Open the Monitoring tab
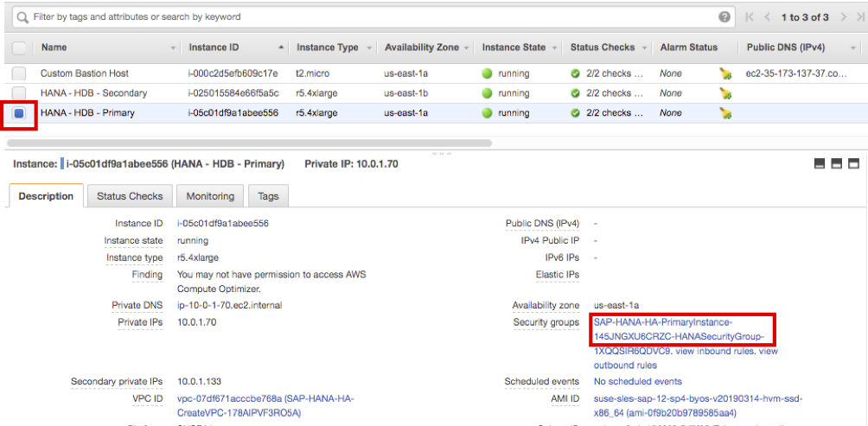This screenshot has height=426, width=868. 210,196
